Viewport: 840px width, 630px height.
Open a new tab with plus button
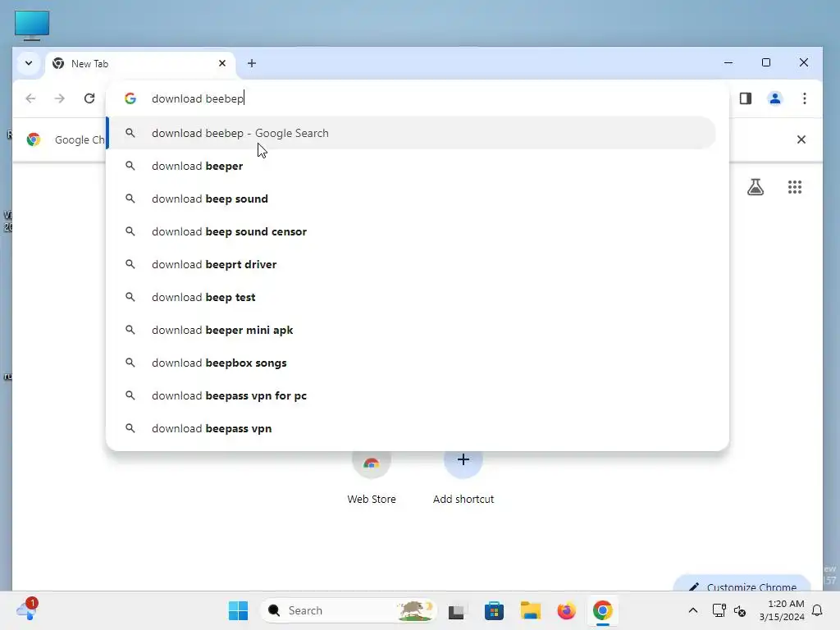(x=252, y=63)
